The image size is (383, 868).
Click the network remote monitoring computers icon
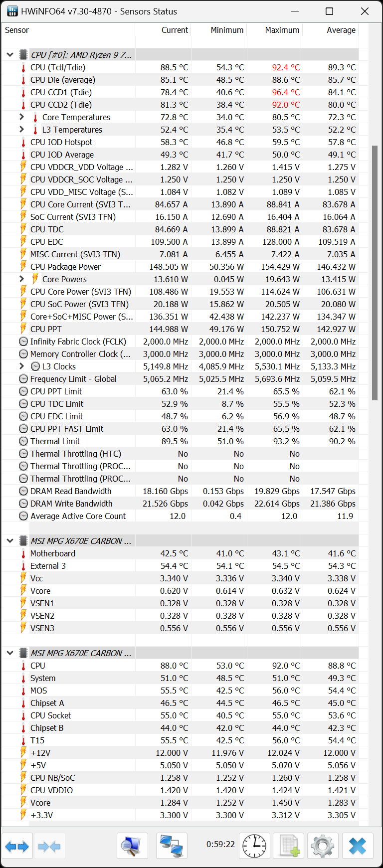point(172,846)
